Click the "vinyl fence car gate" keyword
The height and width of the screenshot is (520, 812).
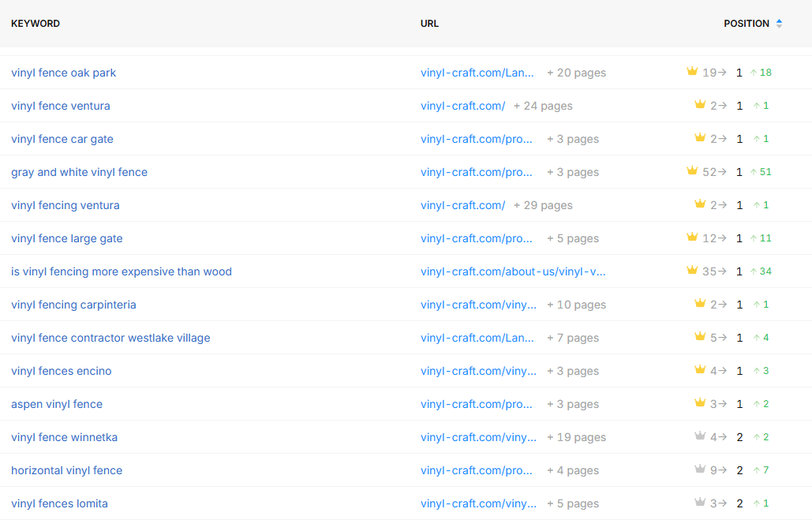coord(62,140)
